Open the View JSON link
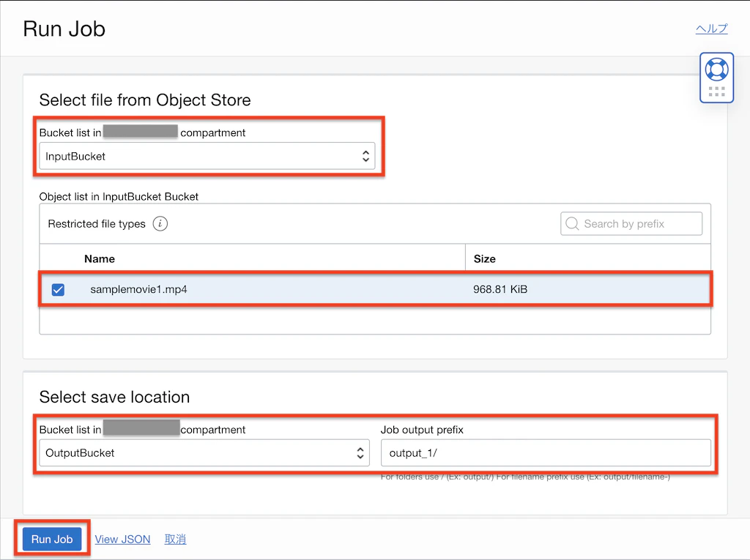The width and height of the screenshot is (750, 560). [122, 539]
